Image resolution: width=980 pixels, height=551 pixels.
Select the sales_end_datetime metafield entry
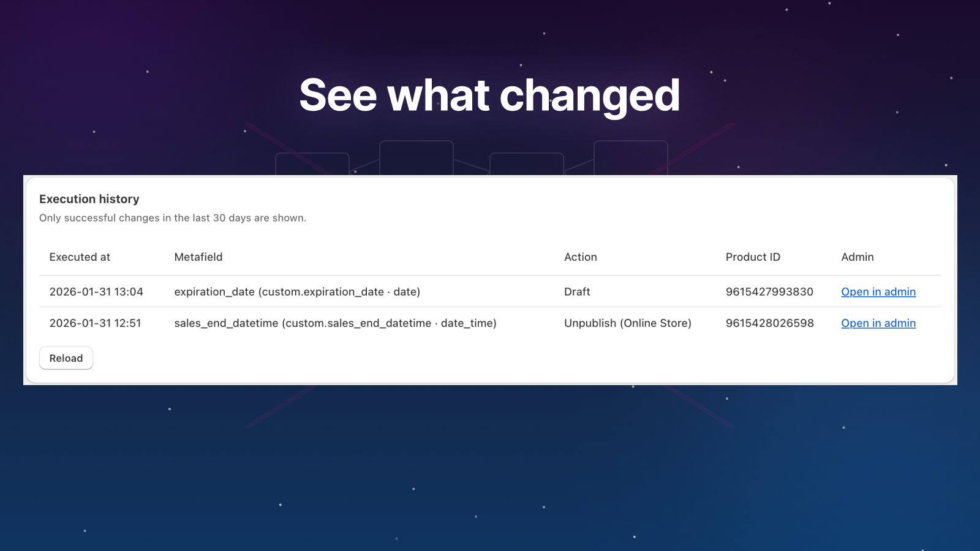pyautogui.click(x=335, y=323)
